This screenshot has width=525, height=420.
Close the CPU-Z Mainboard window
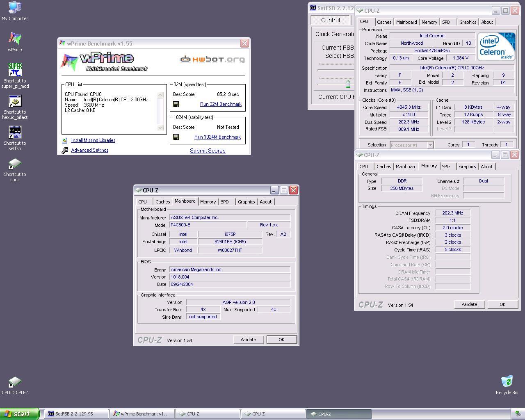pos(293,190)
